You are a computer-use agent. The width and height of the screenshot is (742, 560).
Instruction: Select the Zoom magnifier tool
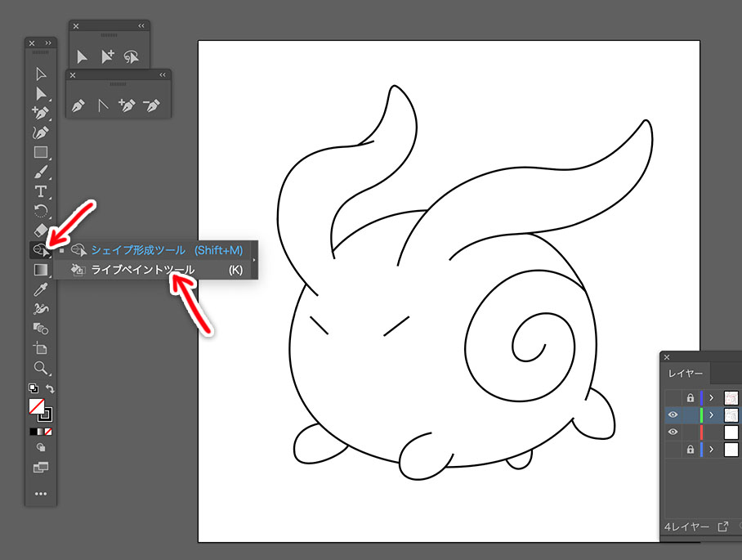tap(41, 368)
